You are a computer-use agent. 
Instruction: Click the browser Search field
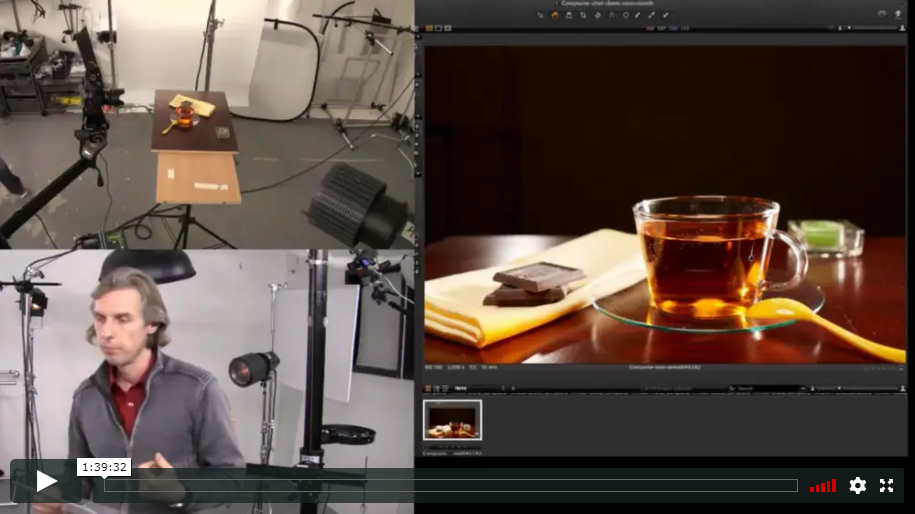pyautogui.click(x=766, y=388)
